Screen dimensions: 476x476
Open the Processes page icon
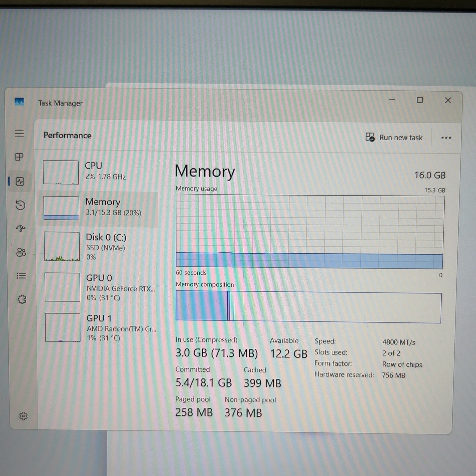pyautogui.click(x=19, y=157)
